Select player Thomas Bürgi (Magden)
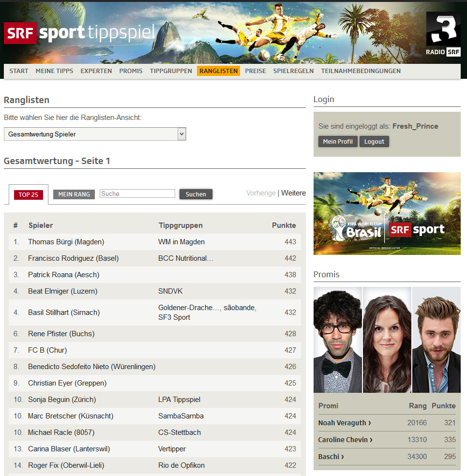The image size is (467, 476). tap(66, 242)
